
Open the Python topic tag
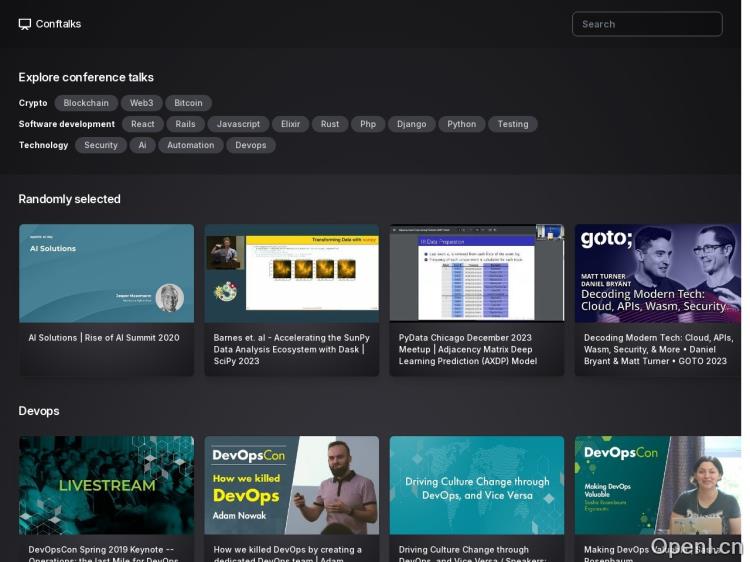click(x=461, y=124)
